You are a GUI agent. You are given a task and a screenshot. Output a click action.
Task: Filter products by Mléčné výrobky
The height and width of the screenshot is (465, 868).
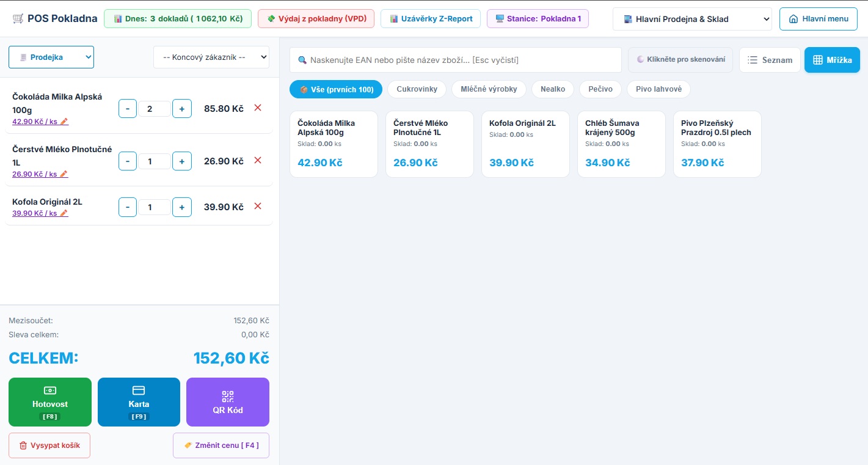[x=489, y=89]
